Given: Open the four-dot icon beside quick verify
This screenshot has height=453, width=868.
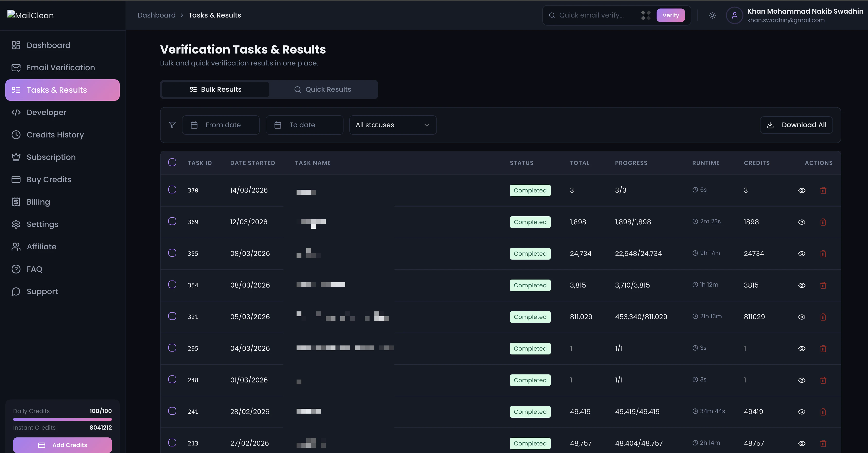Looking at the screenshot, I should [646, 15].
